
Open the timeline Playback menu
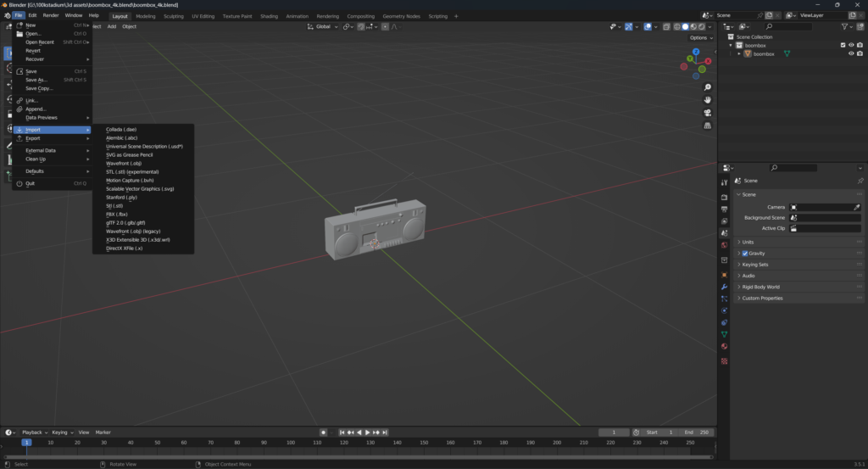[x=34, y=433]
